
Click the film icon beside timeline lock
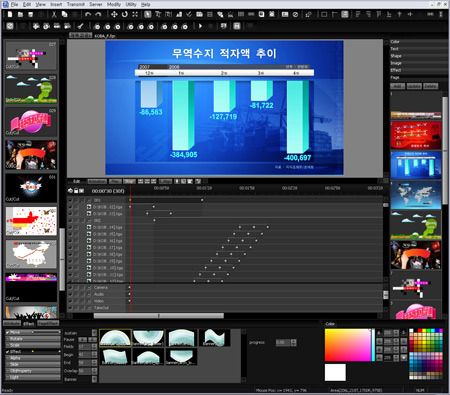(x=82, y=191)
